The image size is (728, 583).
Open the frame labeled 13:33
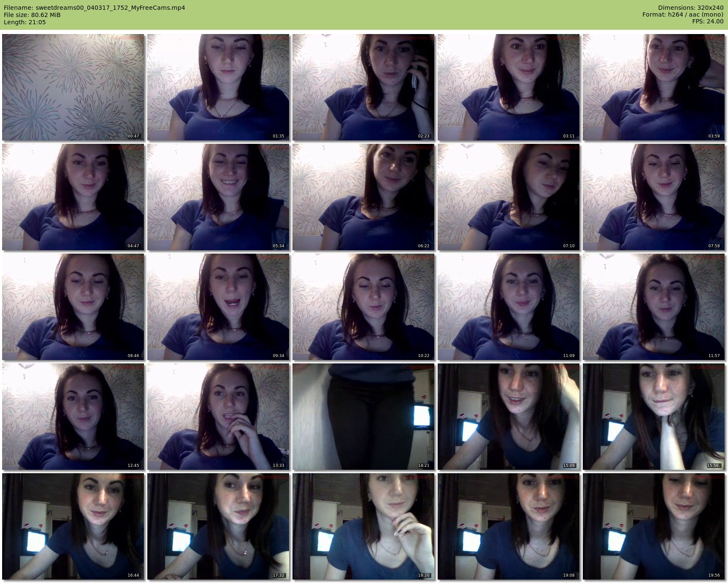click(218, 417)
